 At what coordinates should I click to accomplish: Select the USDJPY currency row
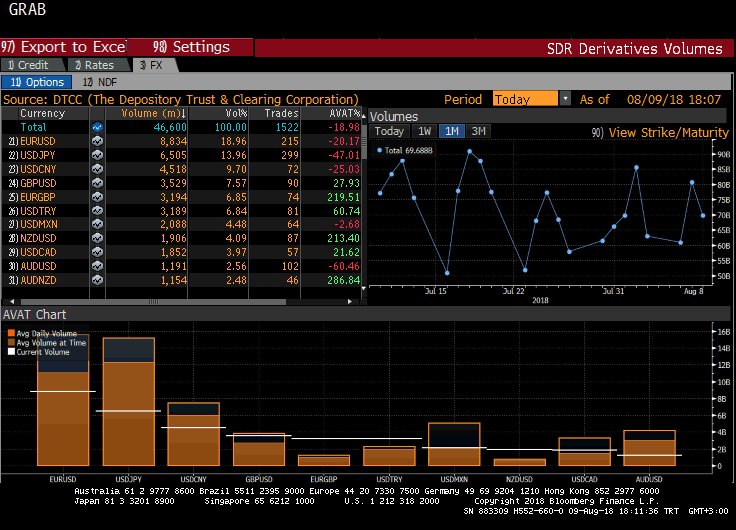point(181,155)
